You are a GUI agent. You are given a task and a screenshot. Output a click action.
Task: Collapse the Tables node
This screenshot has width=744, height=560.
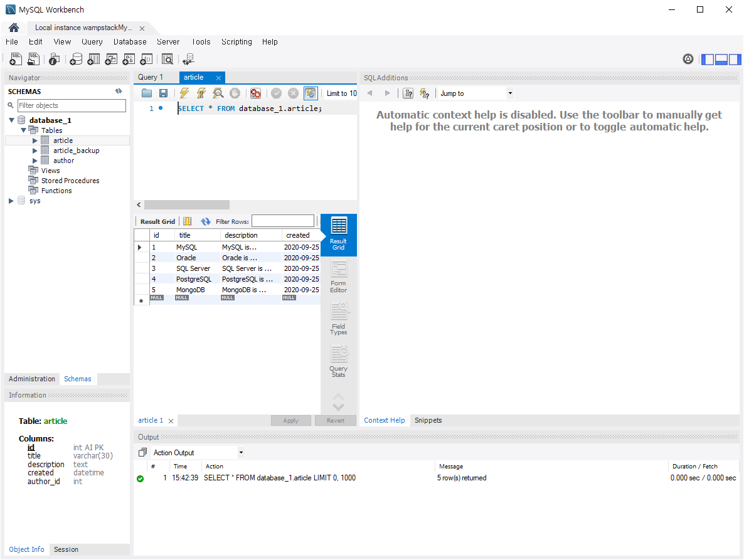click(x=23, y=130)
